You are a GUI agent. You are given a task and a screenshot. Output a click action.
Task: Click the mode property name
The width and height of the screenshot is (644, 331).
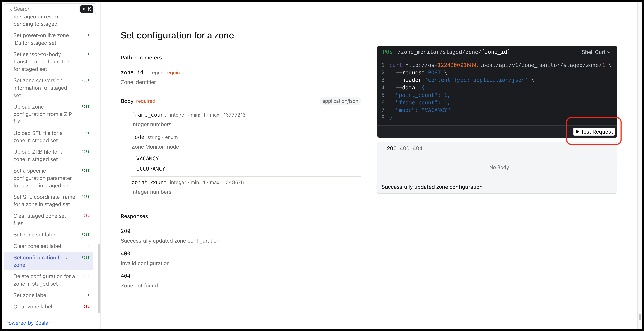coord(138,137)
